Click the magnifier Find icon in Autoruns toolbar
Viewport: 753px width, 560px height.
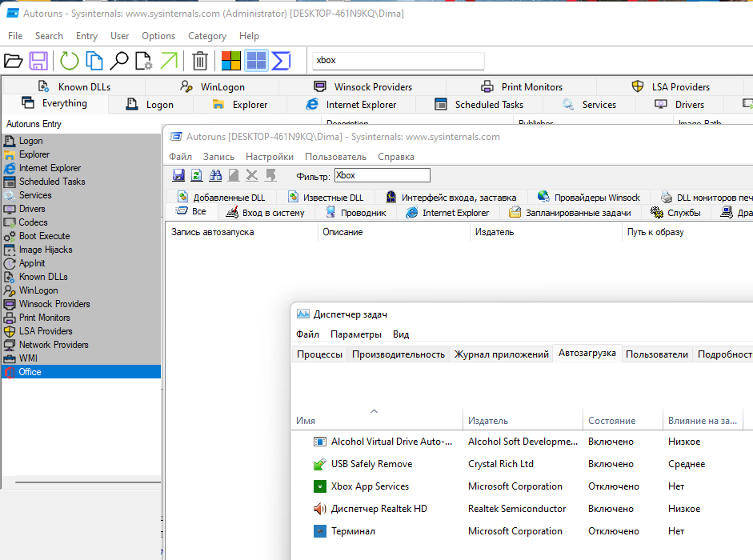119,61
